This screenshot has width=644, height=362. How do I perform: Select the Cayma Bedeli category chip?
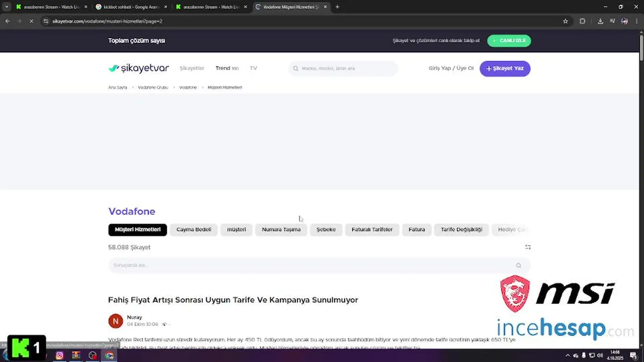[x=194, y=229]
